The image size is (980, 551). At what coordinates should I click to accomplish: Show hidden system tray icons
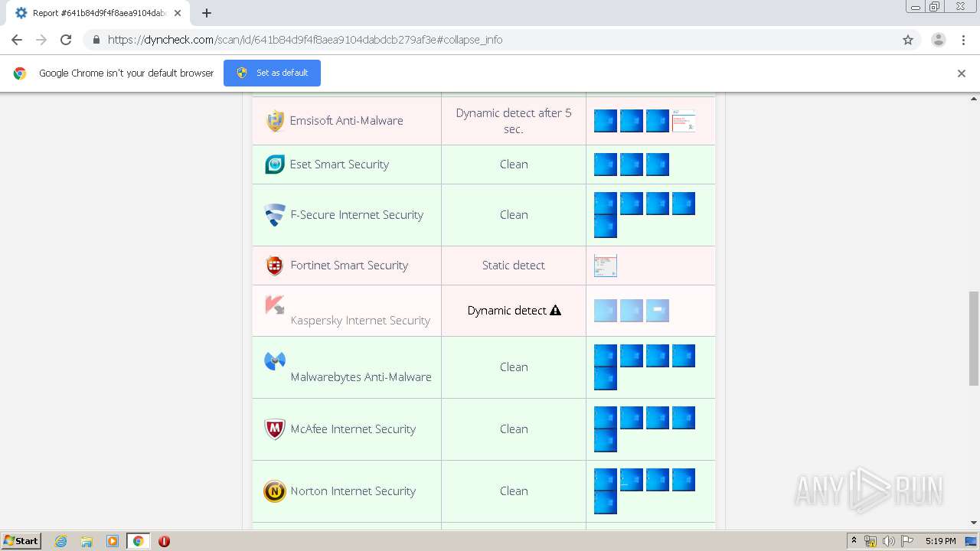point(854,541)
